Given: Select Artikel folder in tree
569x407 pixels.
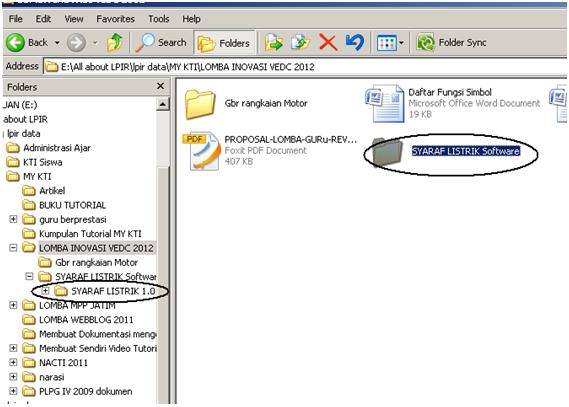Looking at the screenshot, I should (44, 191).
